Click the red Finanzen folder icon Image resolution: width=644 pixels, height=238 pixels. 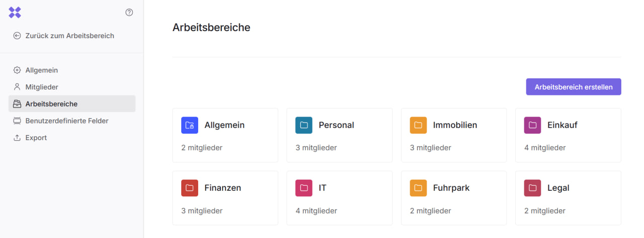[190, 188]
